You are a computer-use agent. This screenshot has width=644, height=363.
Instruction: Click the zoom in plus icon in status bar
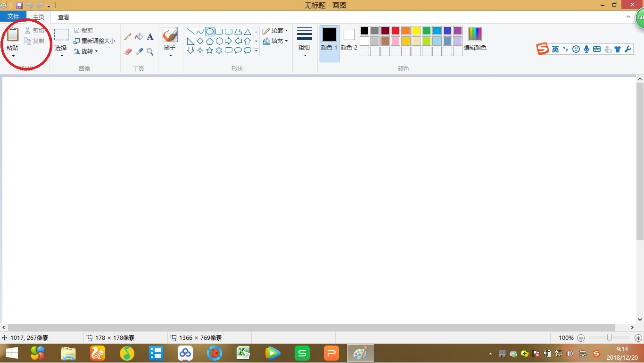pos(638,338)
